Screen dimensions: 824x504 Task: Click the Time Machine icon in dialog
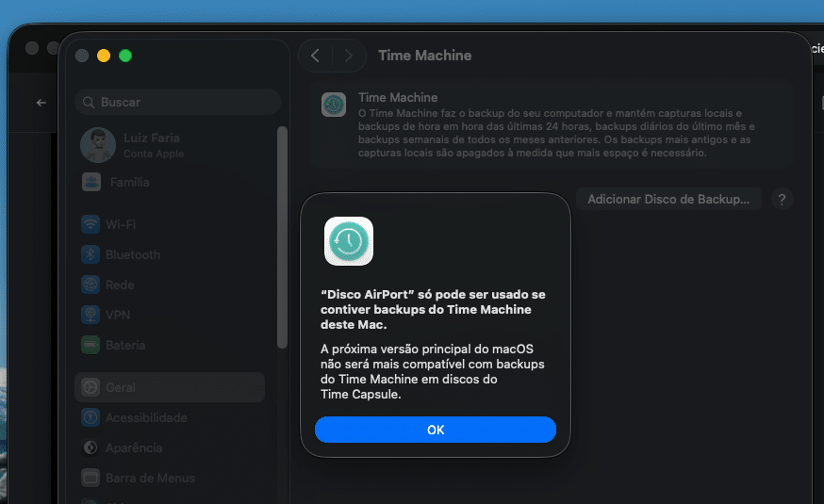[x=349, y=241]
